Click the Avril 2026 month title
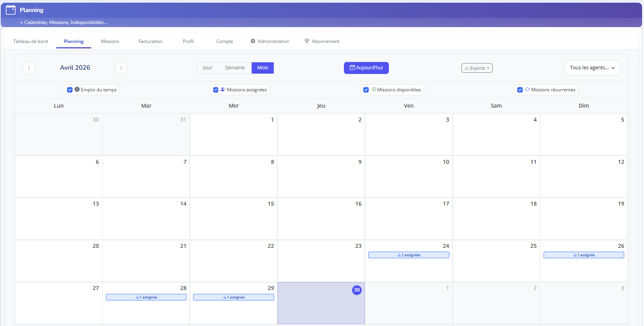Viewport: 644px width, 326px height. click(x=75, y=68)
